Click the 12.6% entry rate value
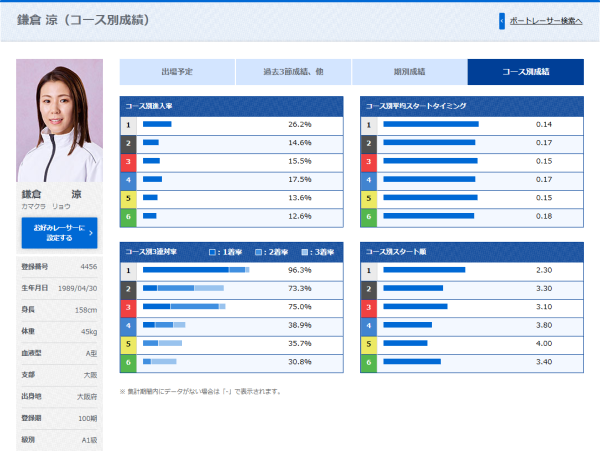 (x=300, y=217)
